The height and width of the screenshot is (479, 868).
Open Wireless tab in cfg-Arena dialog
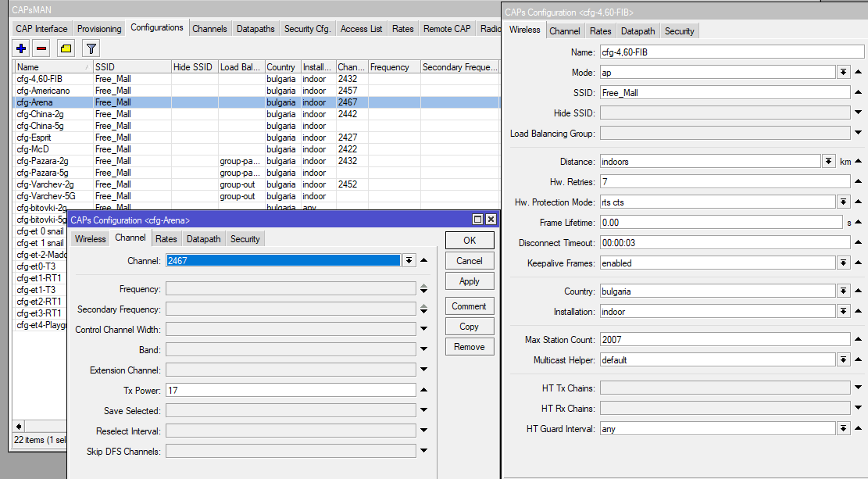(90, 238)
